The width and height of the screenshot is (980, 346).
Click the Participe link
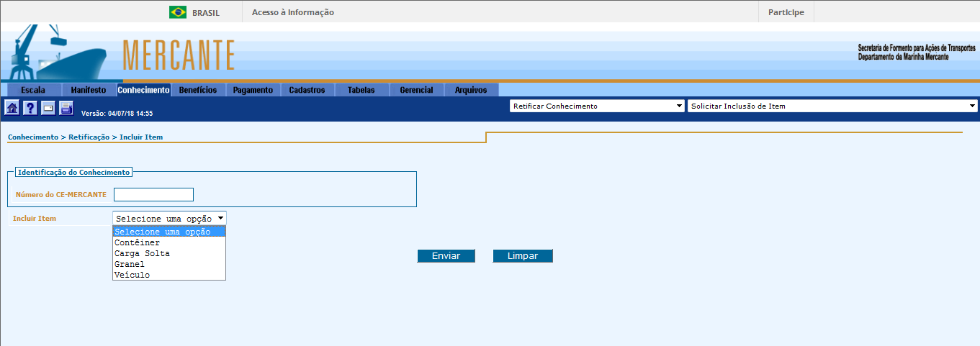786,12
